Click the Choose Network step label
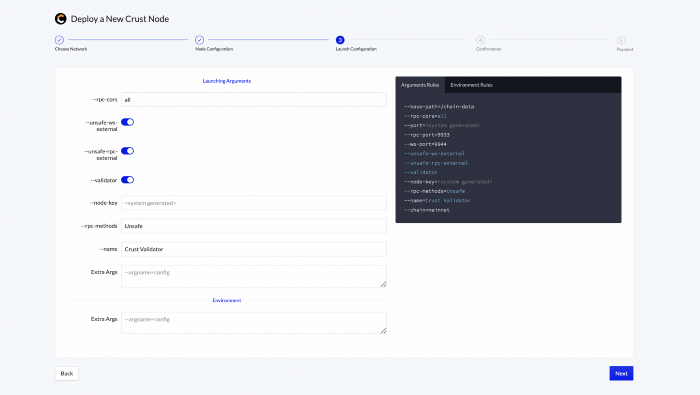Screen dimensions: 700x395 click(x=71, y=49)
